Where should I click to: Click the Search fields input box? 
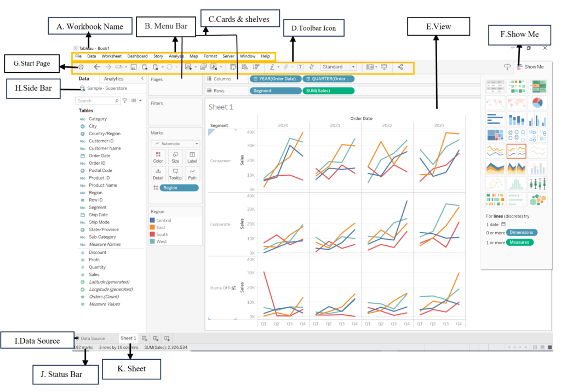coord(96,101)
